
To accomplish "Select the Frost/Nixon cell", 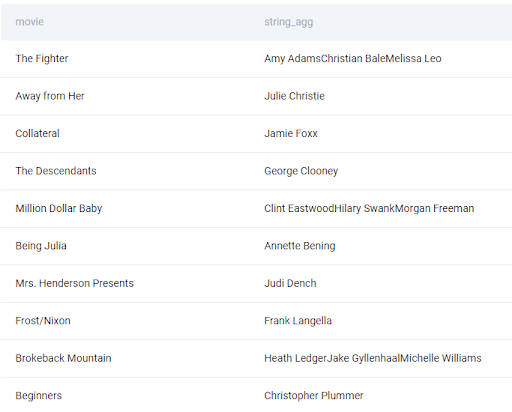I will click(x=43, y=321).
